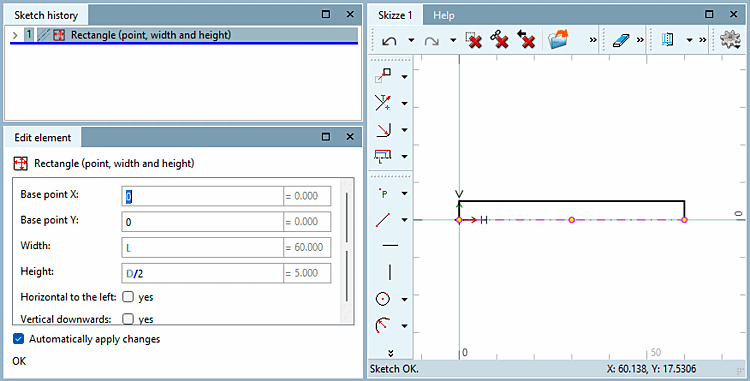Click the delete selection icon with red X

[474, 40]
